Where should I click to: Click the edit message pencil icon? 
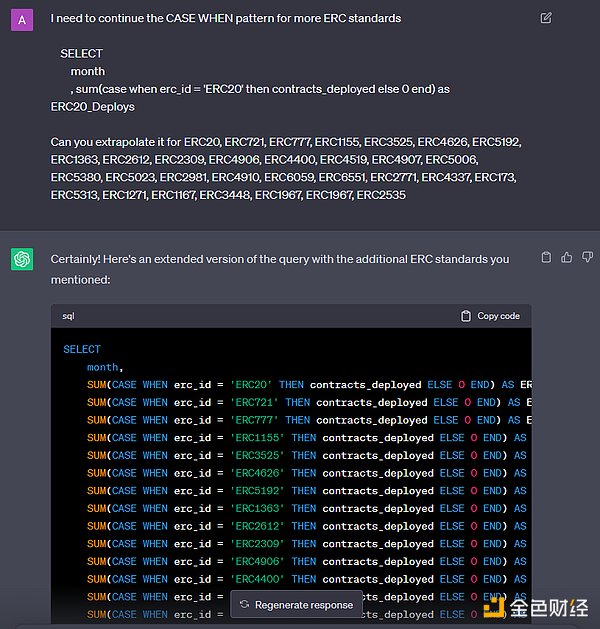tap(545, 18)
